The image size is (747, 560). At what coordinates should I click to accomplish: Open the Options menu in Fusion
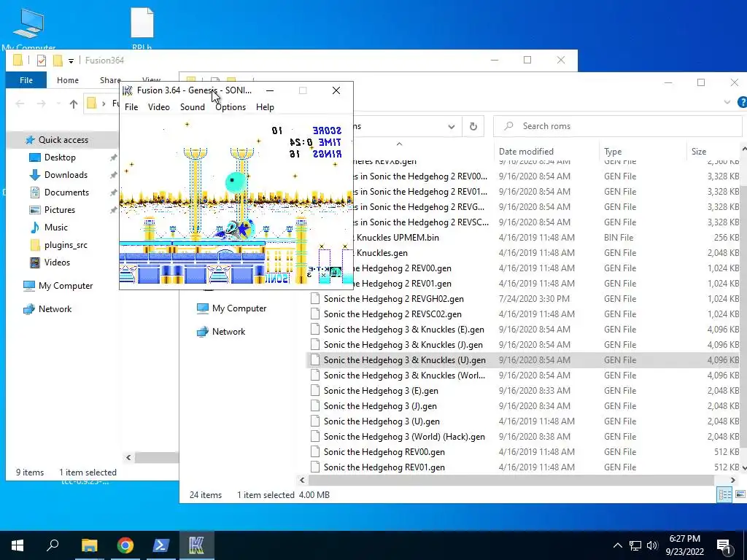point(231,107)
